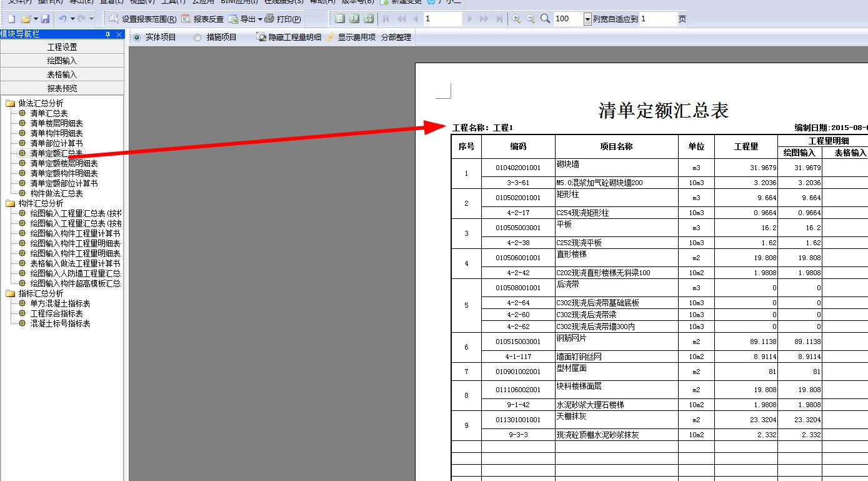
Task: Open 绘图输入人防墙工程量汇总 report
Action: (76, 273)
